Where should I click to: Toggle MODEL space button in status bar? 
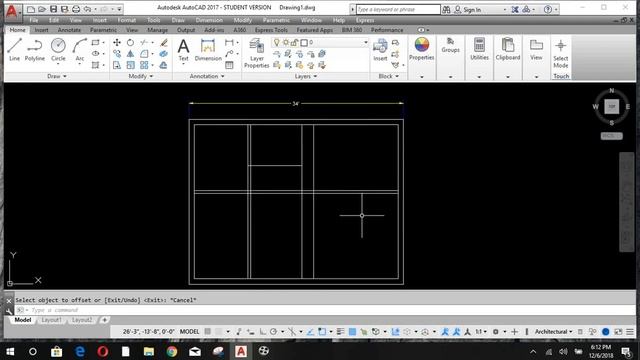coord(189,331)
